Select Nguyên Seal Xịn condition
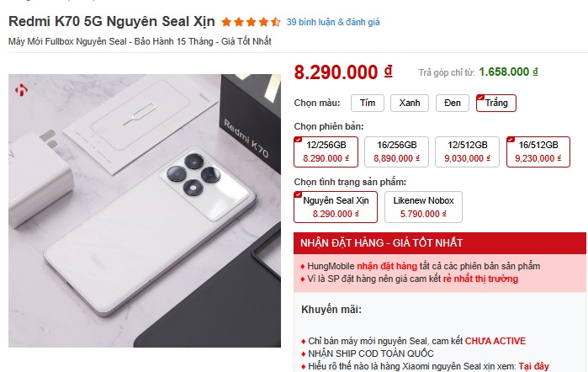588x372 pixels. tap(336, 207)
